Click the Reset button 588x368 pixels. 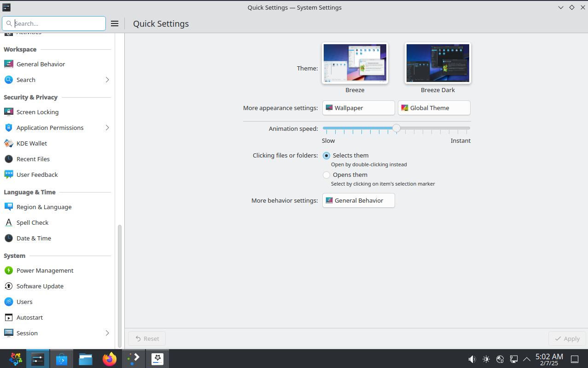point(147,339)
